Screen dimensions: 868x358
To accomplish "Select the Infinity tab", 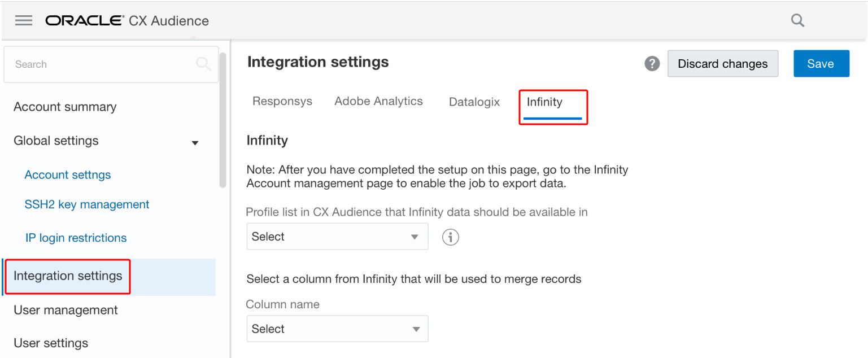I will (x=545, y=102).
